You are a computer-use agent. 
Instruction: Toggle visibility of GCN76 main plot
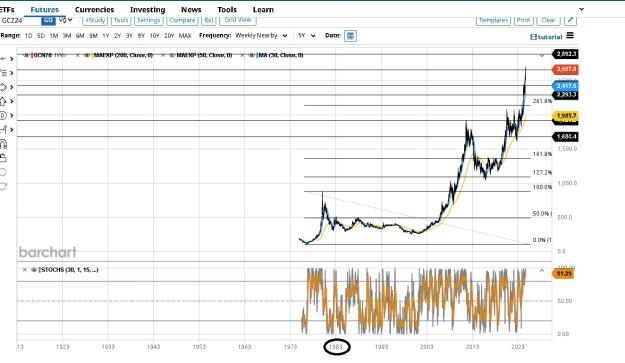click(x=26, y=55)
